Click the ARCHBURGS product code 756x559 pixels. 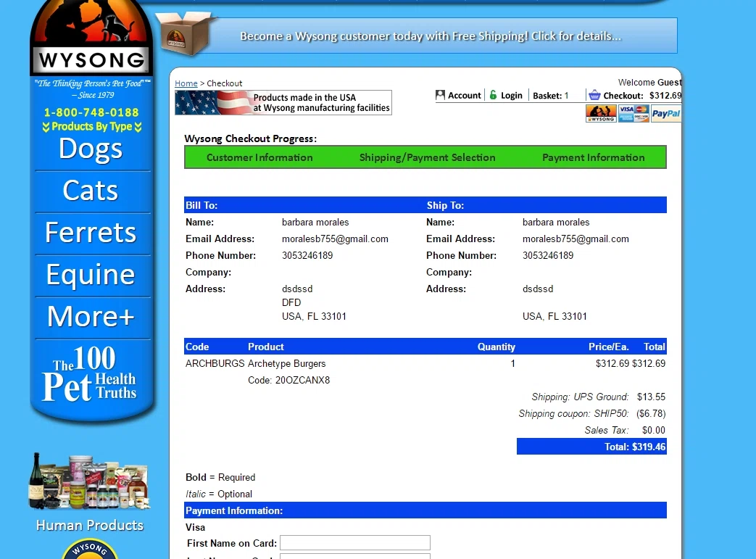(x=215, y=364)
